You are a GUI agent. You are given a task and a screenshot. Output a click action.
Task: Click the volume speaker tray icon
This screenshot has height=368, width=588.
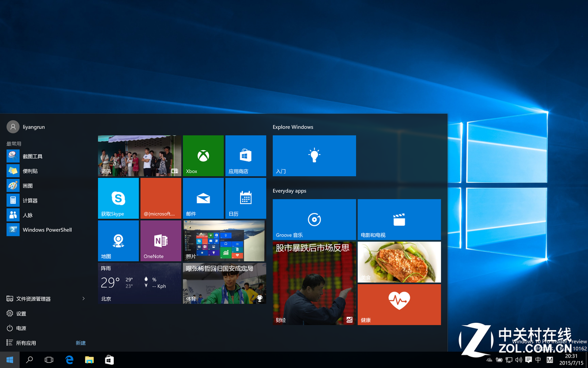[x=519, y=360]
